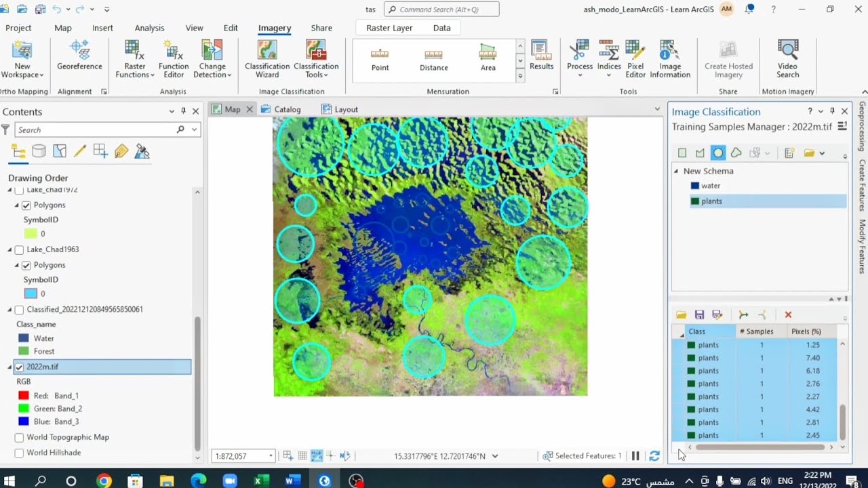
Task: Uncheck the 2022m.tif layer checkbox
Action: click(19, 367)
